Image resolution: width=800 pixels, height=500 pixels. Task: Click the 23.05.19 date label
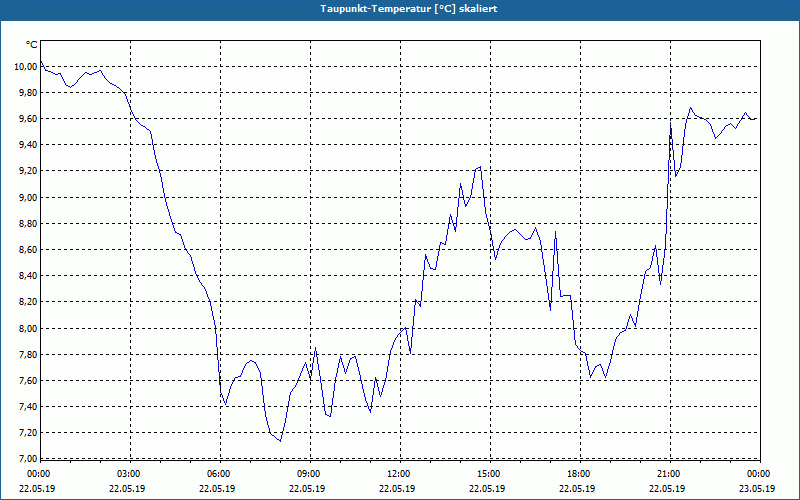[x=758, y=488]
